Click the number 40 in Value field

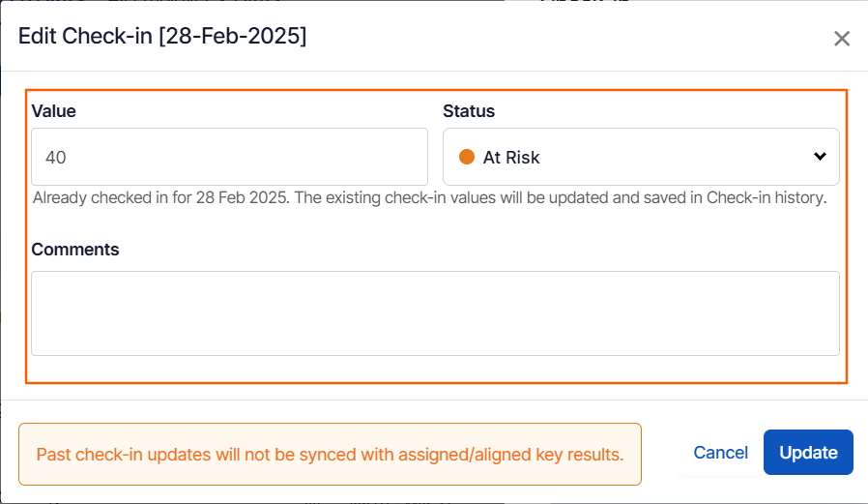point(56,157)
